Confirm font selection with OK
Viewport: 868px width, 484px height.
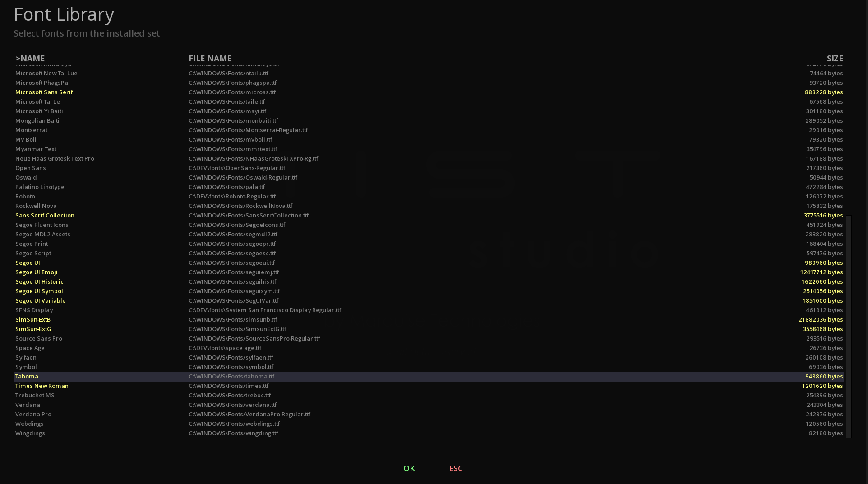click(409, 468)
